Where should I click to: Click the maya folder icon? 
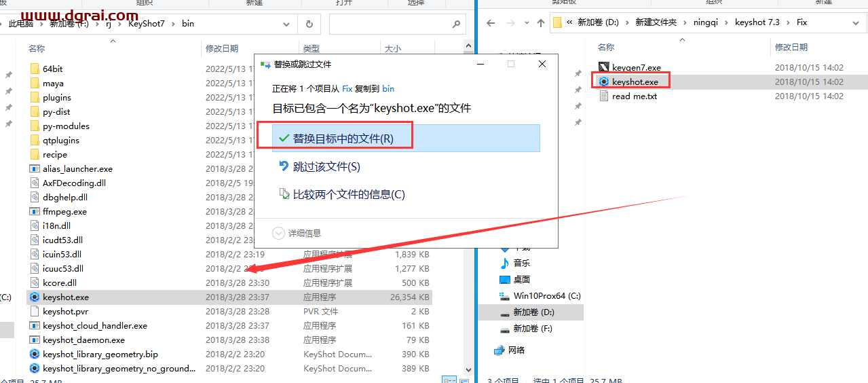pos(35,83)
